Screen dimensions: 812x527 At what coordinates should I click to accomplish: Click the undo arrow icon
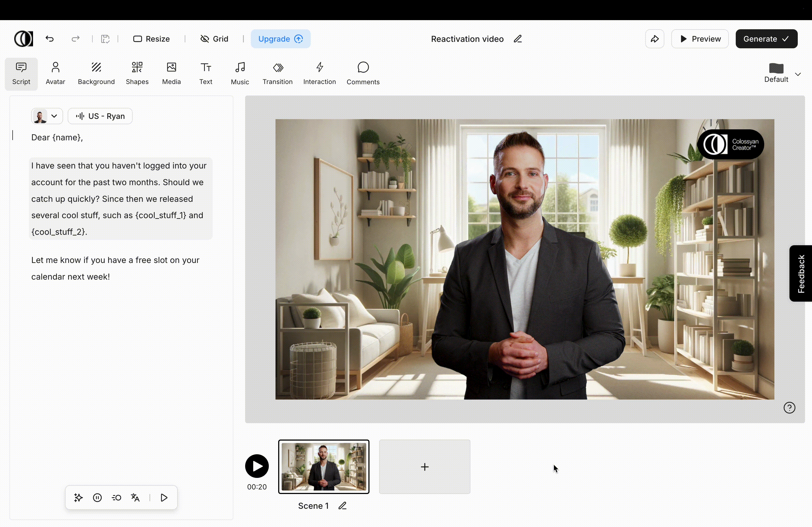[x=50, y=39]
